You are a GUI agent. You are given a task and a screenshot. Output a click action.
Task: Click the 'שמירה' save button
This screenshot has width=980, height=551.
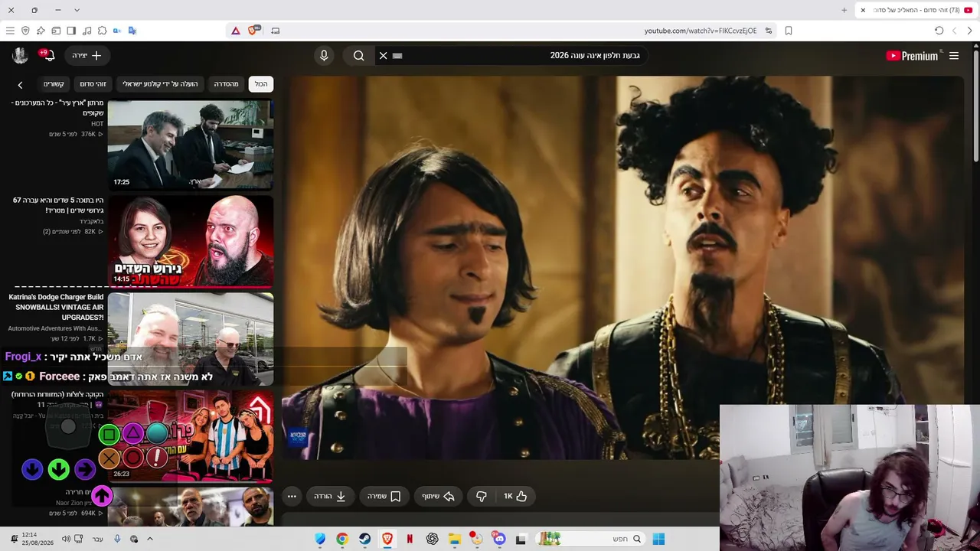pos(384,496)
